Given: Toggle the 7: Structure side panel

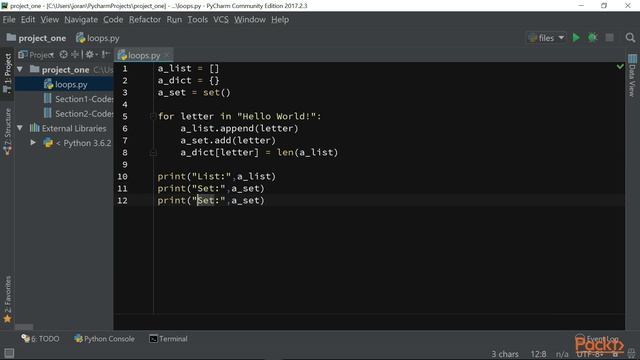Looking at the screenshot, I should click(x=7, y=131).
